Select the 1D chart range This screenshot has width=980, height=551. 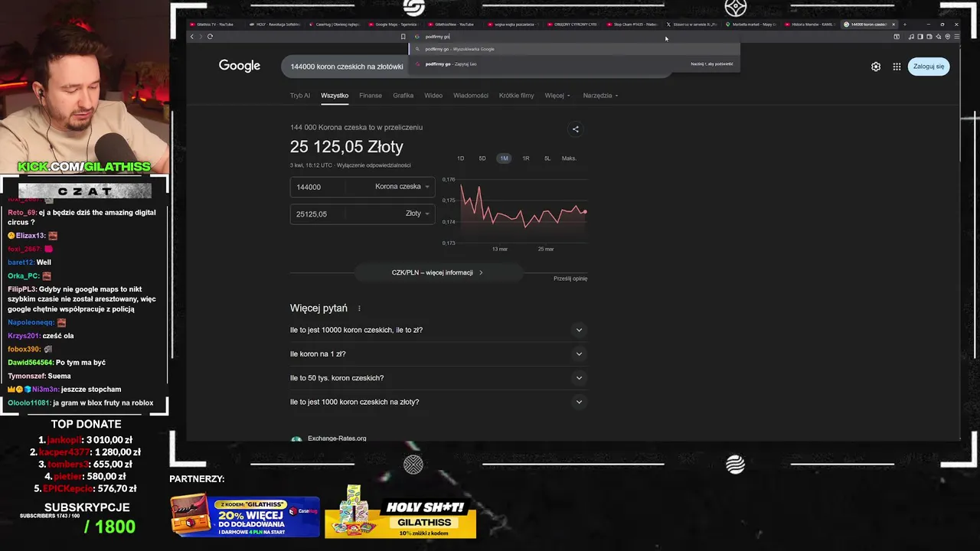[x=460, y=158]
